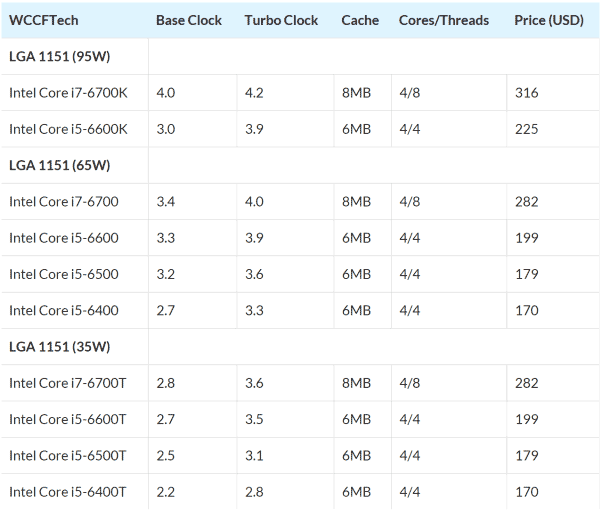This screenshot has width=602, height=516.
Task: Select the Turbo Clock column header
Action: 281,20
